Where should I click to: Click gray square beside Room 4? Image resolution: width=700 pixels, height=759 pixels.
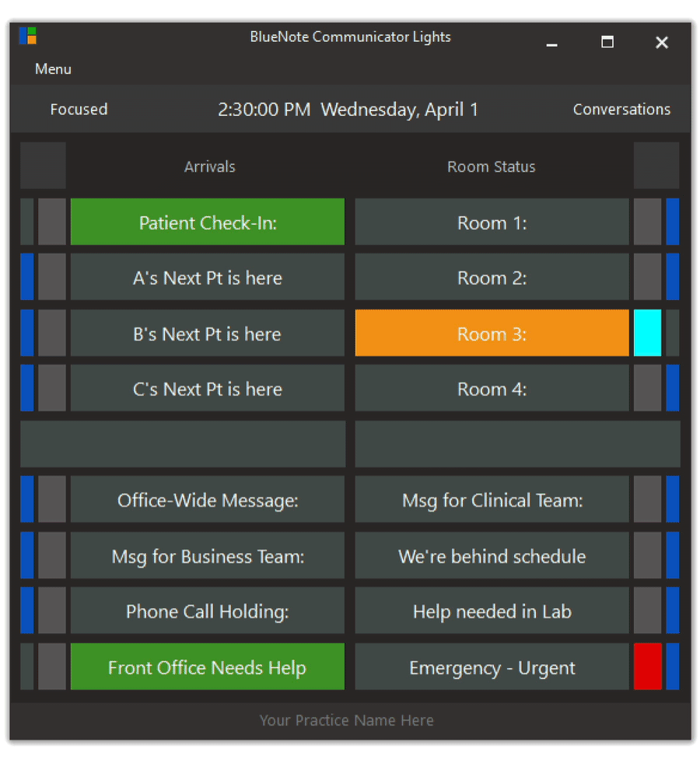click(648, 388)
